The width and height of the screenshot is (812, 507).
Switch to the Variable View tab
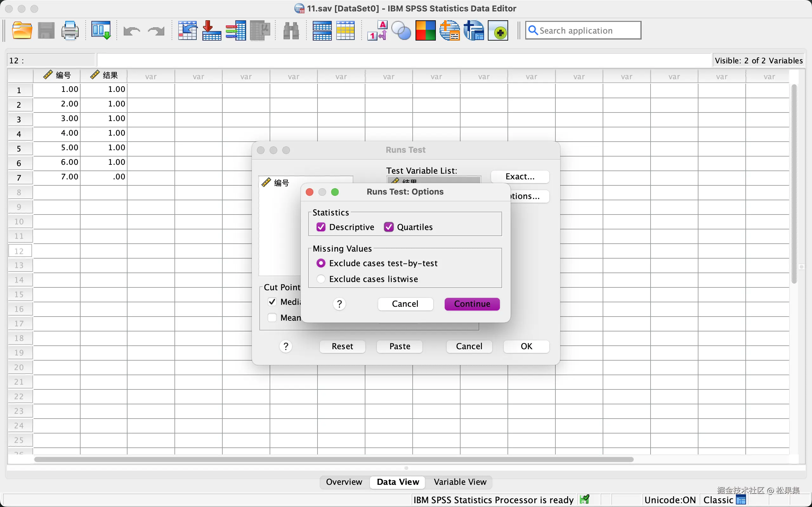(x=460, y=482)
